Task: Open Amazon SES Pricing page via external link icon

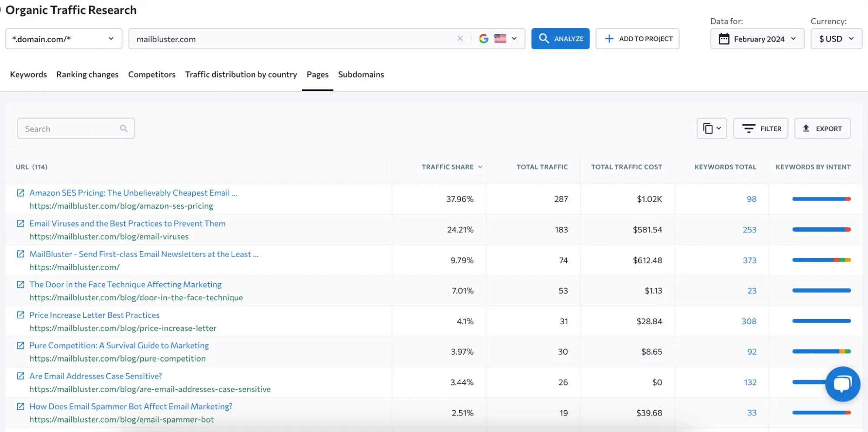Action: (x=20, y=193)
